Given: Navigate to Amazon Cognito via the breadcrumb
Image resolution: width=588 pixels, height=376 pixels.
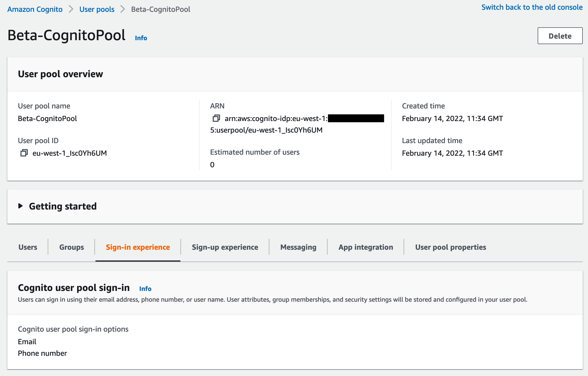Looking at the screenshot, I should pyautogui.click(x=35, y=9).
